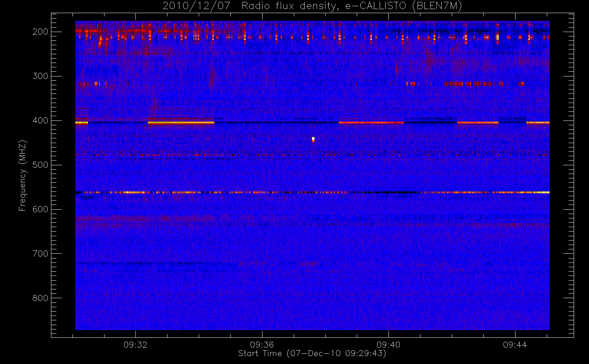
Task: Click the 'Frequency (MHz)' axis label
Action: [23, 175]
